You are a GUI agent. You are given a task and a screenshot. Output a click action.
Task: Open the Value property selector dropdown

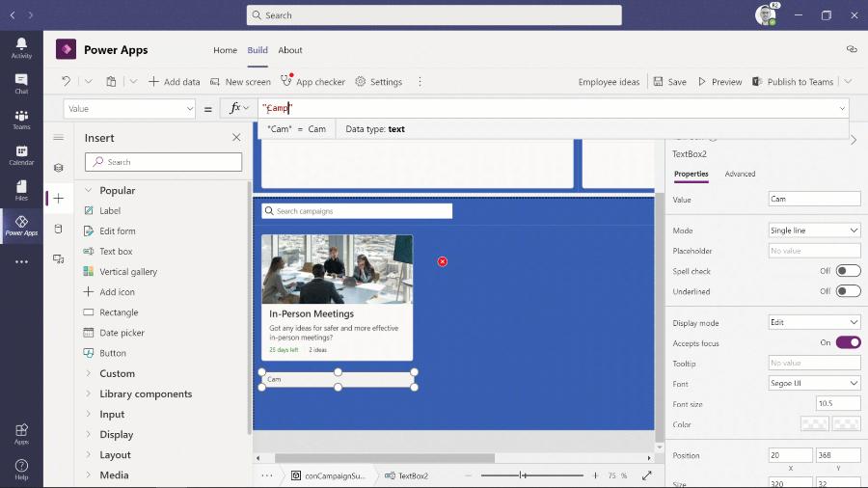[x=129, y=108]
